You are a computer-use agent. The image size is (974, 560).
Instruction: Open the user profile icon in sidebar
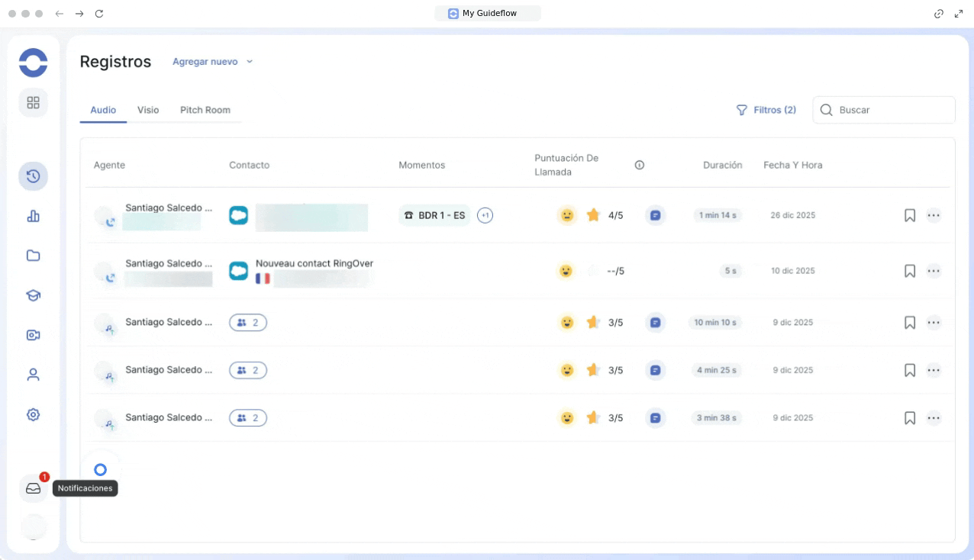(33, 375)
